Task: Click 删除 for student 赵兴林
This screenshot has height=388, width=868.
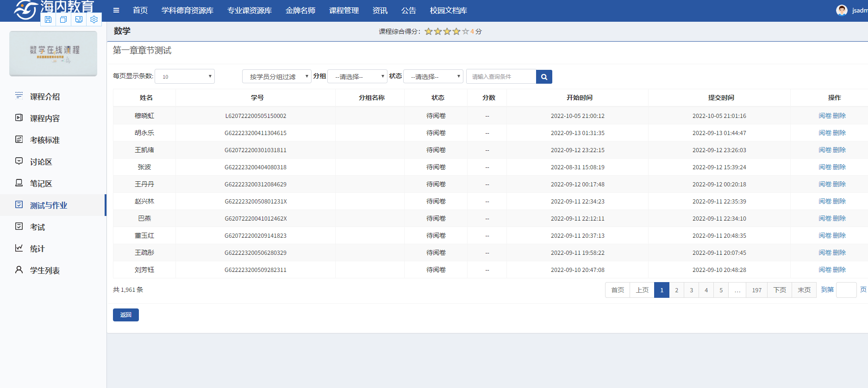Action: coord(839,201)
